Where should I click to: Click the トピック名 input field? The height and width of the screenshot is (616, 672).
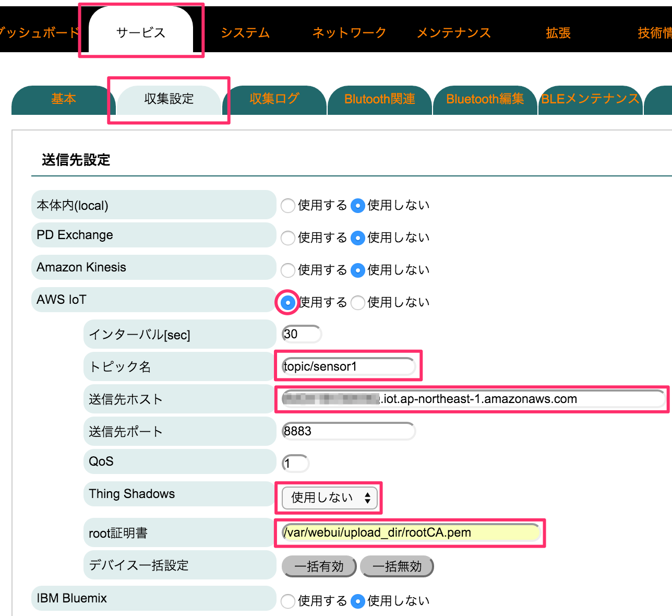pos(348,366)
